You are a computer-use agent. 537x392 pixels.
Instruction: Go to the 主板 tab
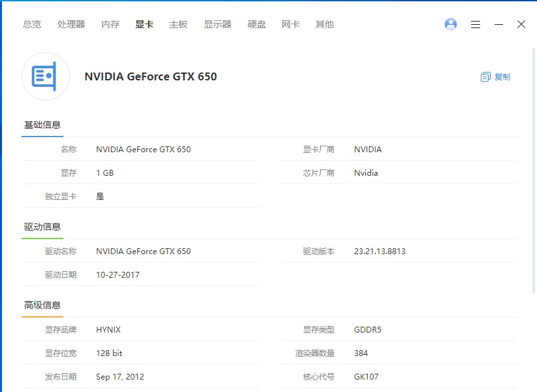click(178, 24)
